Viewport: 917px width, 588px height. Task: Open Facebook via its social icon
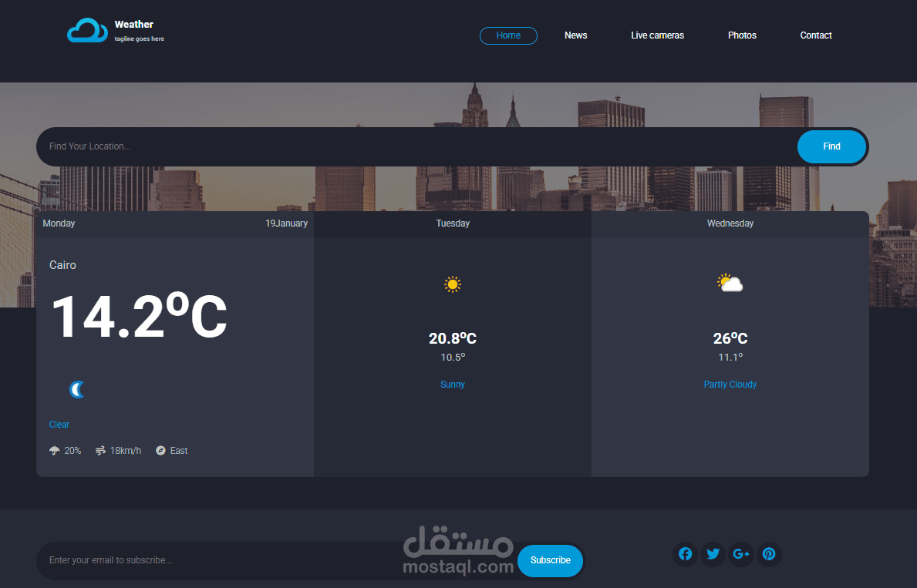[x=685, y=554]
